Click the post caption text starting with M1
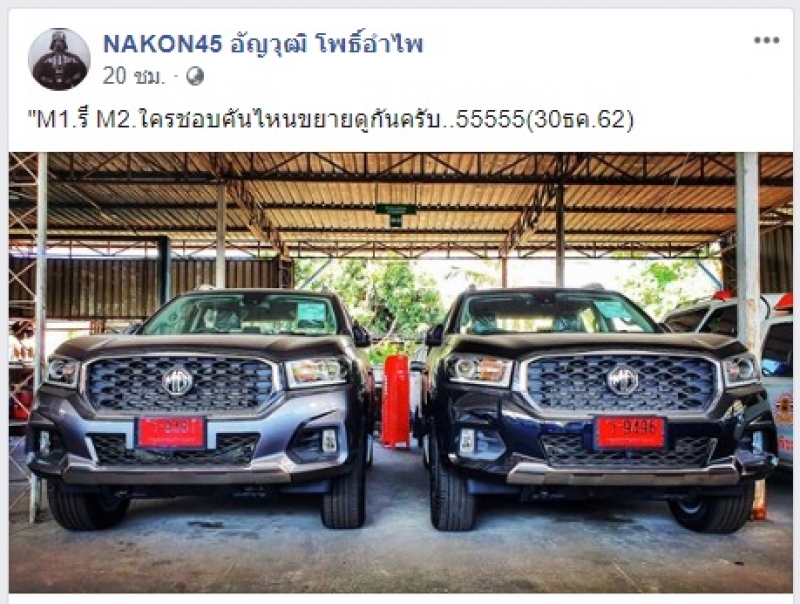 330,119
